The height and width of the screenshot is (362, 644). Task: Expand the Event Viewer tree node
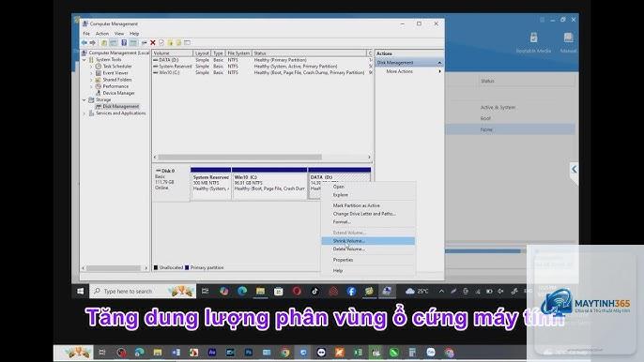point(91,72)
